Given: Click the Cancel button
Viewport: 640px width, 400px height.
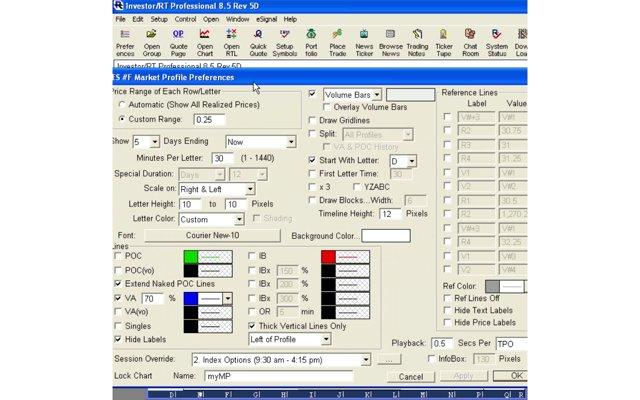Looking at the screenshot, I should point(411,377).
